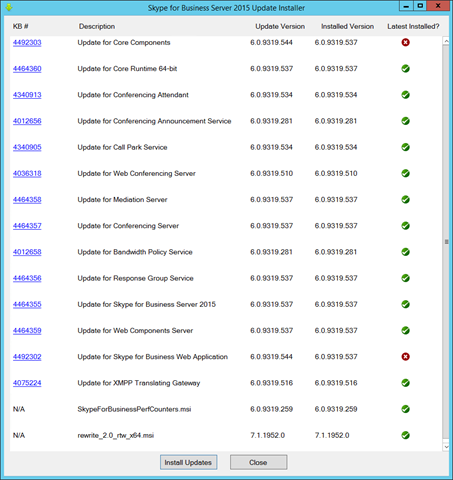Click scrollbar down arrow
This screenshot has height=480, width=453.
click(x=446, y=447)
